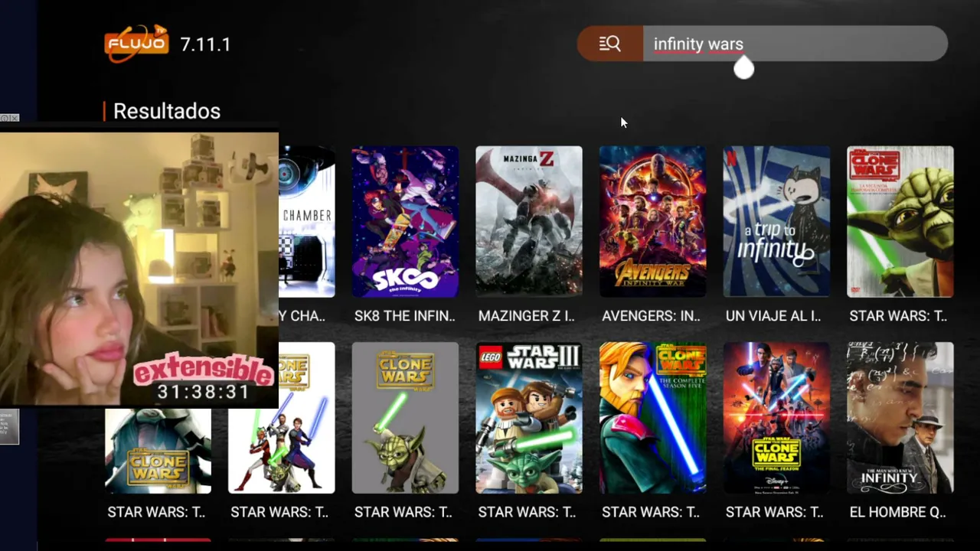Click the title "SK8 THE INFIN.."
This screenshot has height=551, width=980.
coord(405,316)
